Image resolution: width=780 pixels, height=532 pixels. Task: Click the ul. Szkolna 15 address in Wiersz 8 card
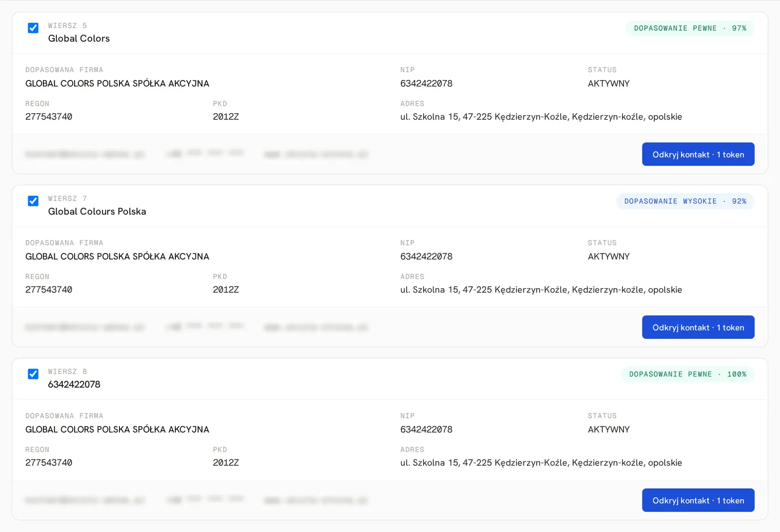[x=541, y=463]
